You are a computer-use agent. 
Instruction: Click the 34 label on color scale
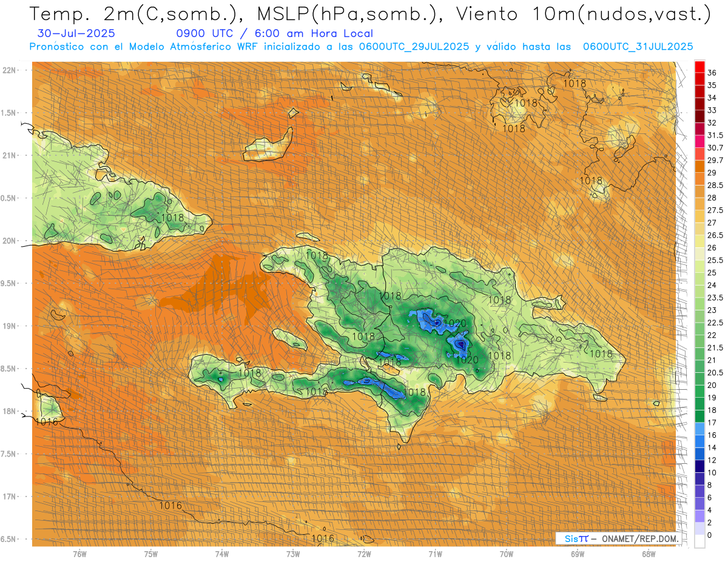(x=712, y=98)
